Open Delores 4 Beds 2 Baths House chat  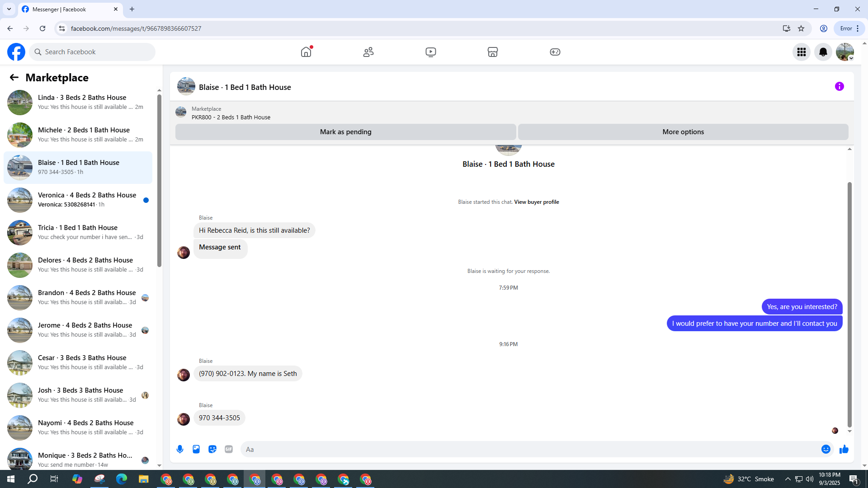[x=78, y=265]
